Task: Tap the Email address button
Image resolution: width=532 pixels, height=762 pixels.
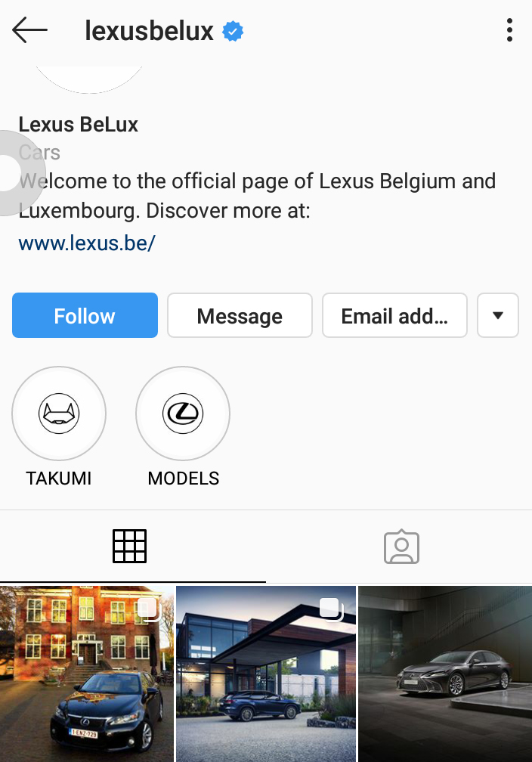Action: 394,315
